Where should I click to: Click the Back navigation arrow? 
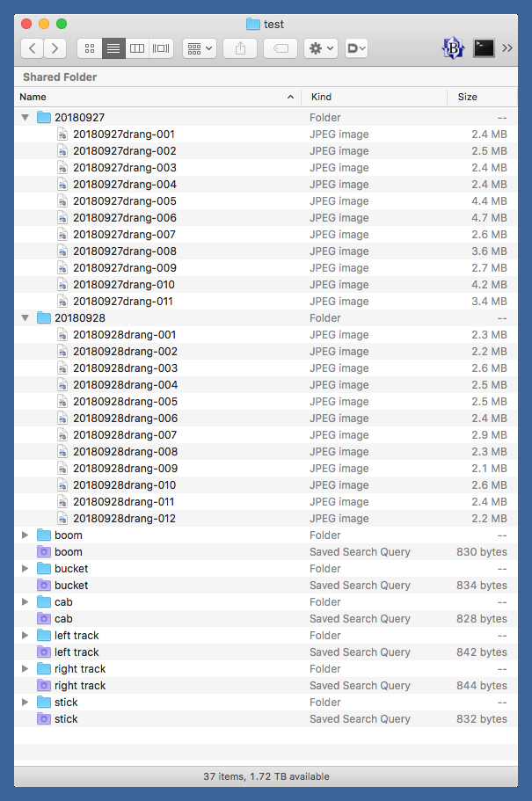[x=33, y=49]
